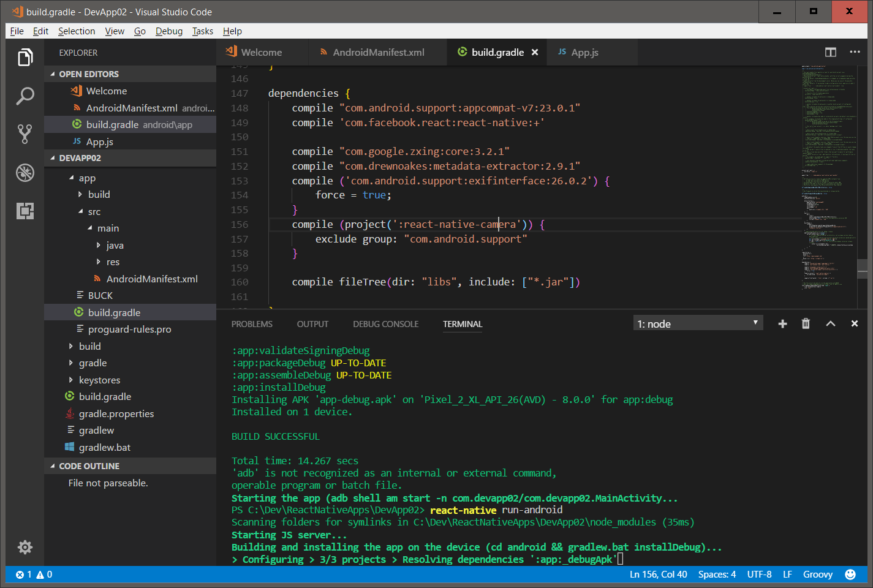
Task: Split the editor with split icon
Action: (x=831, y=53)
